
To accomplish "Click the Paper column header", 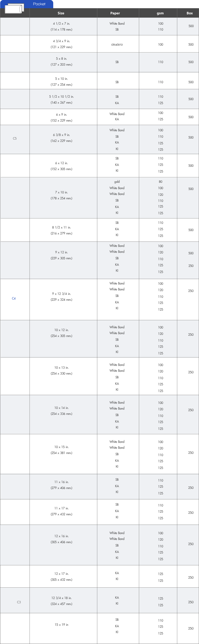I will [115, 13].
